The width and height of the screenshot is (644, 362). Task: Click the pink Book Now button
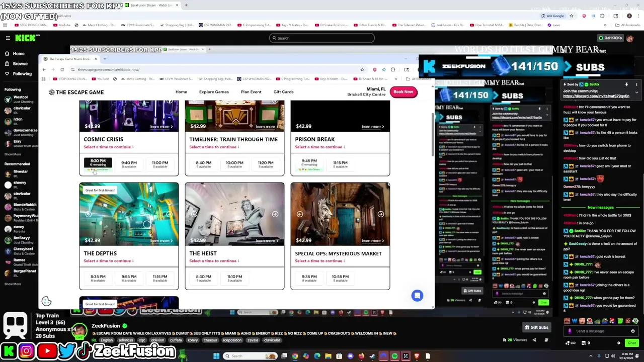click(403, 92)
